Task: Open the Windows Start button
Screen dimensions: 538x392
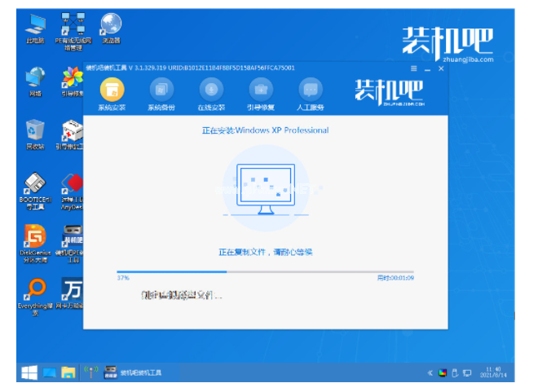Action: pyautogui.click(x=29, y=372)
